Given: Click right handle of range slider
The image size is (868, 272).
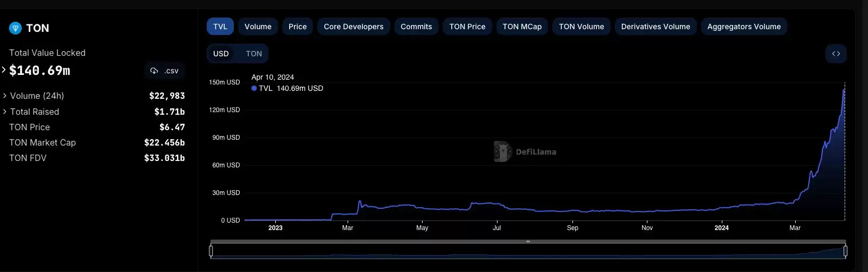Looking at the screenshot, I should [x=845, y=251].
